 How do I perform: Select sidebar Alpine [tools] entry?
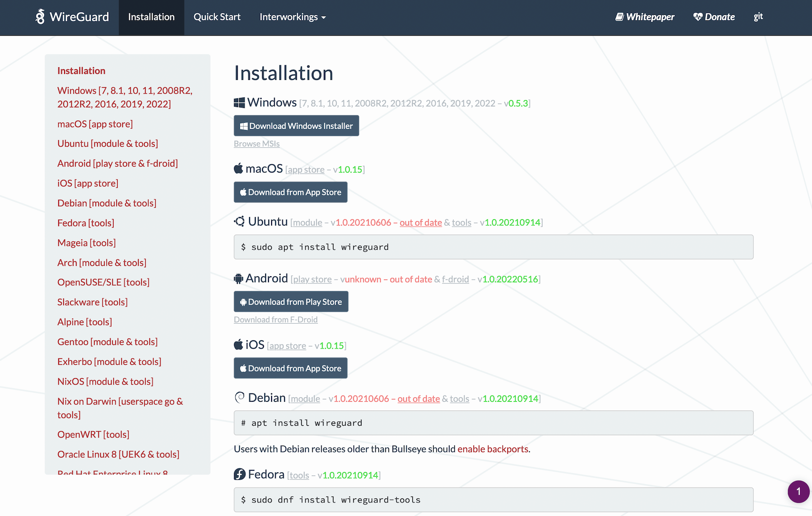point(85,322)
